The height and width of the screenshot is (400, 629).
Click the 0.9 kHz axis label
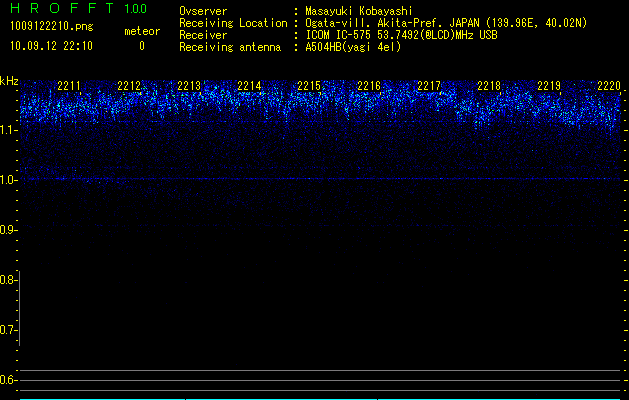[x=7, y=230]
